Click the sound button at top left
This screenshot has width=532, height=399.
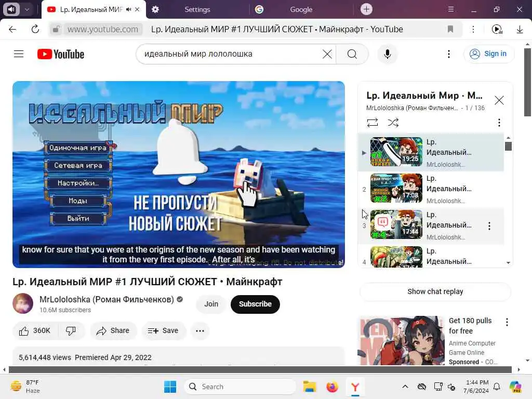[11, 9]
